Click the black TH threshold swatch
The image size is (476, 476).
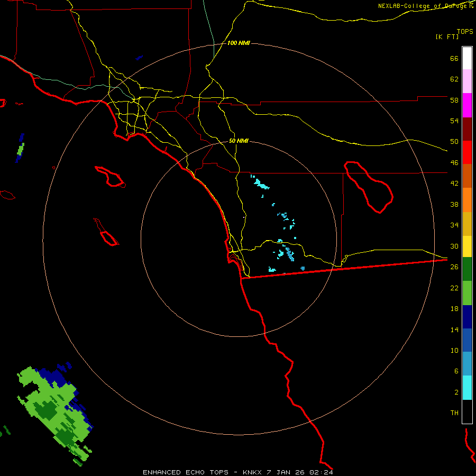click(x=467, y=411)
